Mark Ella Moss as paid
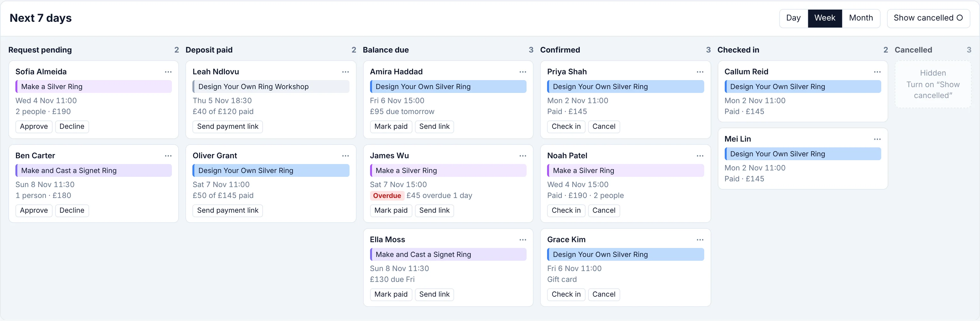Viewport: 980px width, 321px height. pos(391,294)
